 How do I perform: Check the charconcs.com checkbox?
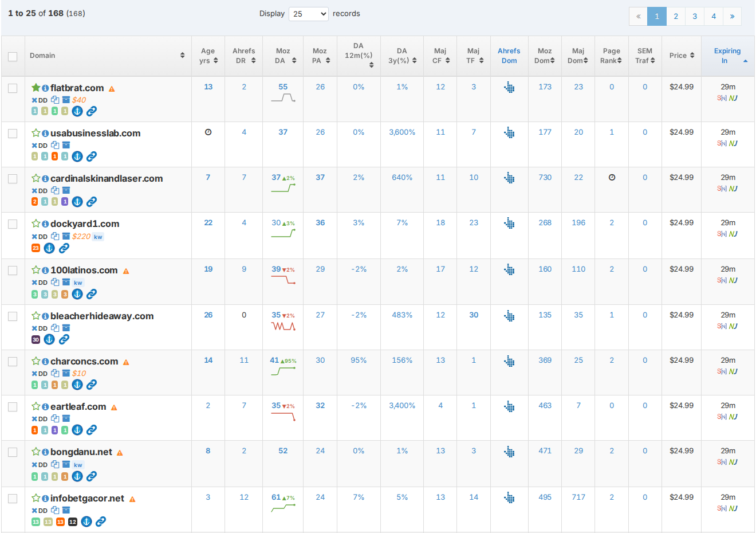(13, 362)
